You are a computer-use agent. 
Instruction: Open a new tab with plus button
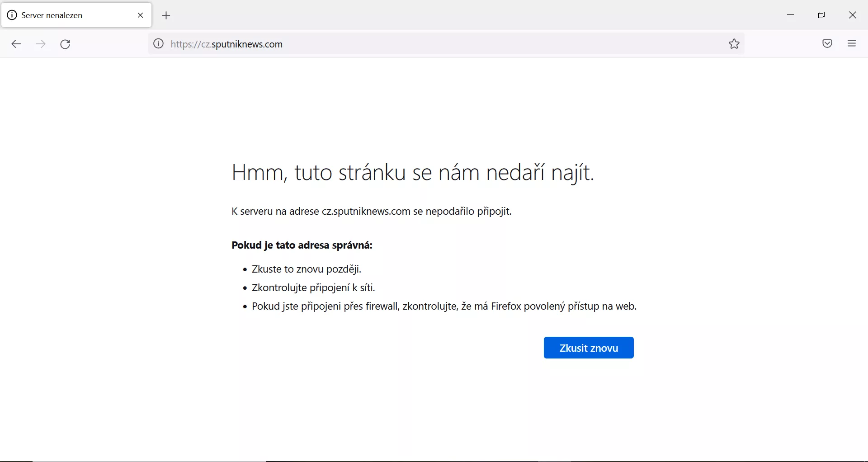tap(166, 15)
